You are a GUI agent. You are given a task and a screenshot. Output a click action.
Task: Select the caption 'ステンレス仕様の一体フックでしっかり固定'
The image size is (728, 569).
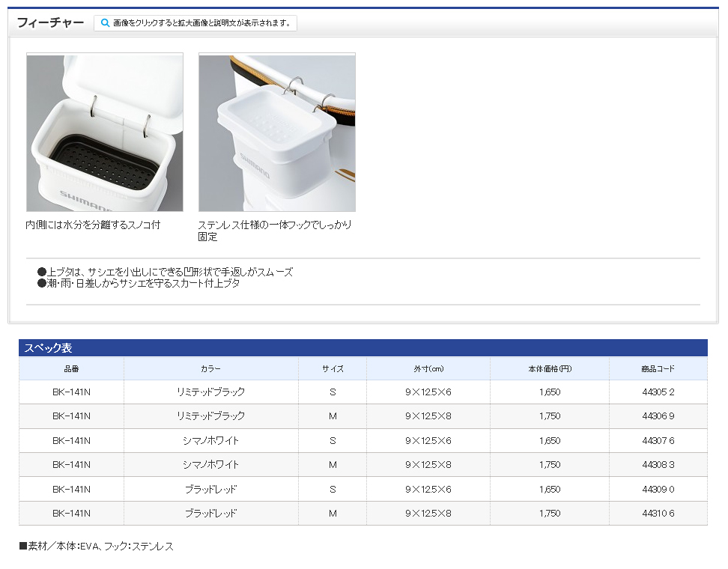tap(274, 231)
